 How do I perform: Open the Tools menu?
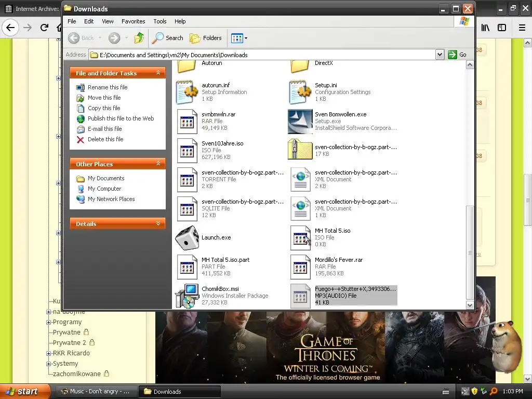(x=160, y=21)
